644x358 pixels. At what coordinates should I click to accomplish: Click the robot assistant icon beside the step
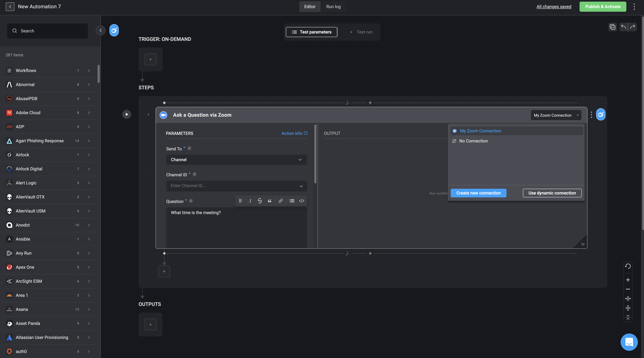point(600,114)
